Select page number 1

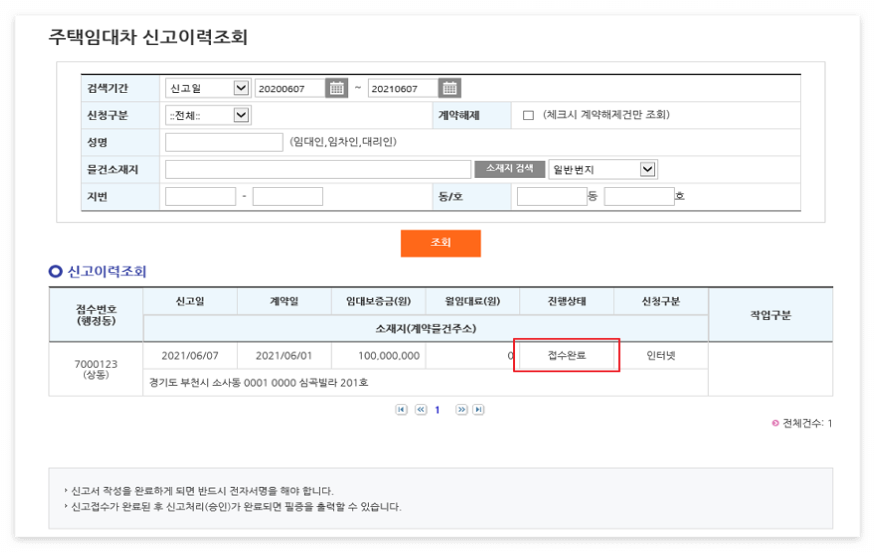pyautogui.click(x=438, y=410)
